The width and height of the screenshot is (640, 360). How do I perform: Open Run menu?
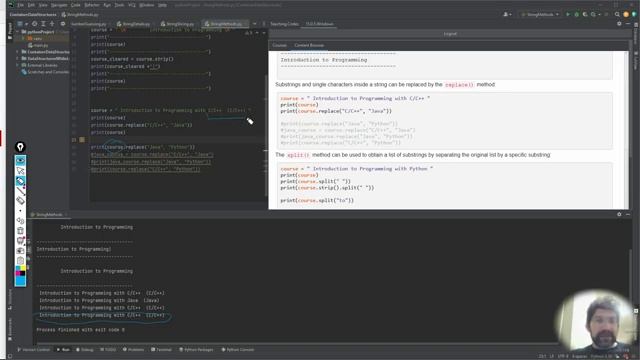(x=107, y=5)
